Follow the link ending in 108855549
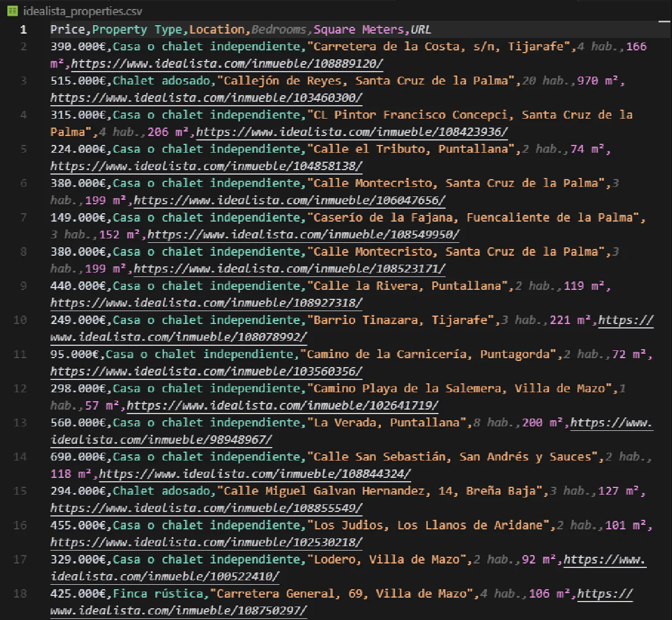The image size is (672, 620). click(x=206, y=508)
